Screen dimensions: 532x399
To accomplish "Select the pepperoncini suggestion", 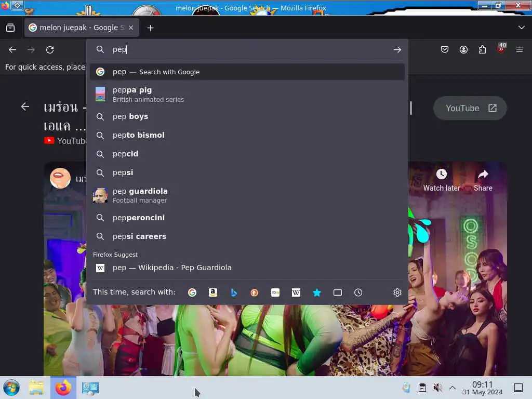I will pyautogui.click(x=247, y=218).
